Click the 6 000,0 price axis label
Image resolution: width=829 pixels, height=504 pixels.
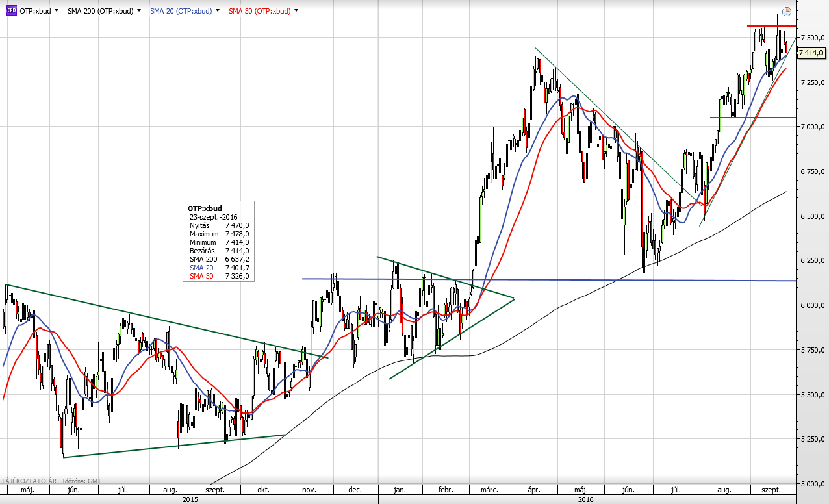(813, 305)
